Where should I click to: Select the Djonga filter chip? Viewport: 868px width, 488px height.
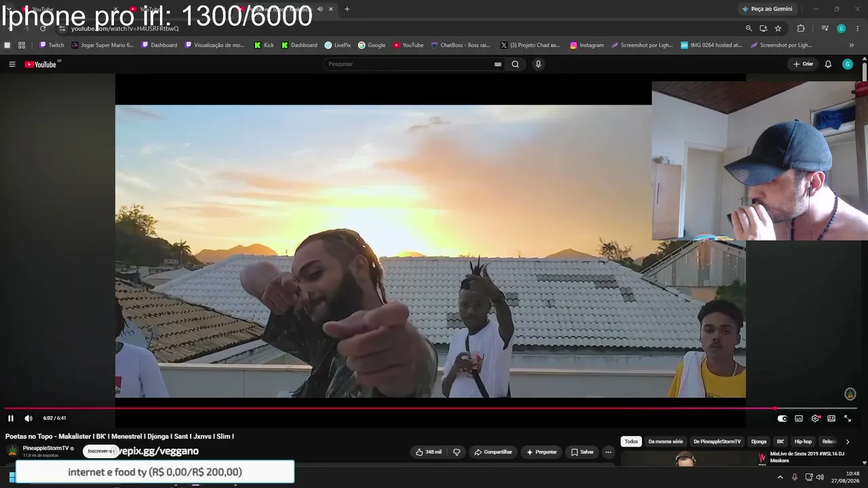click(x=759, y=442)
